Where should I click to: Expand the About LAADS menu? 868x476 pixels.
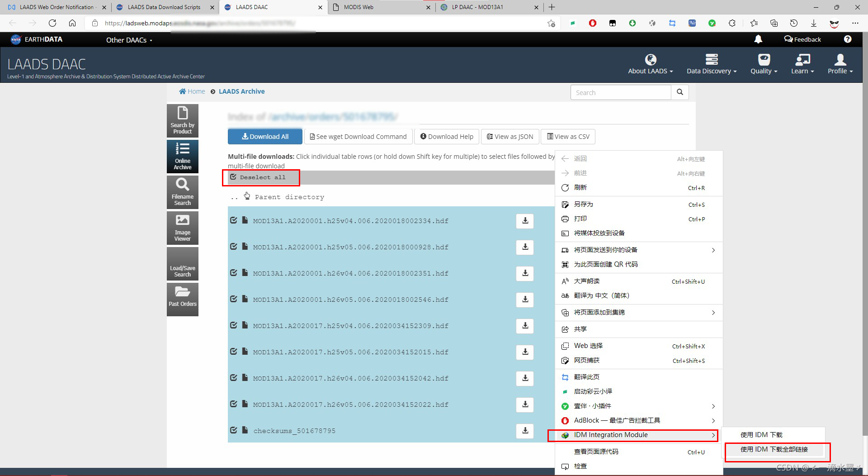click(650, 64)
